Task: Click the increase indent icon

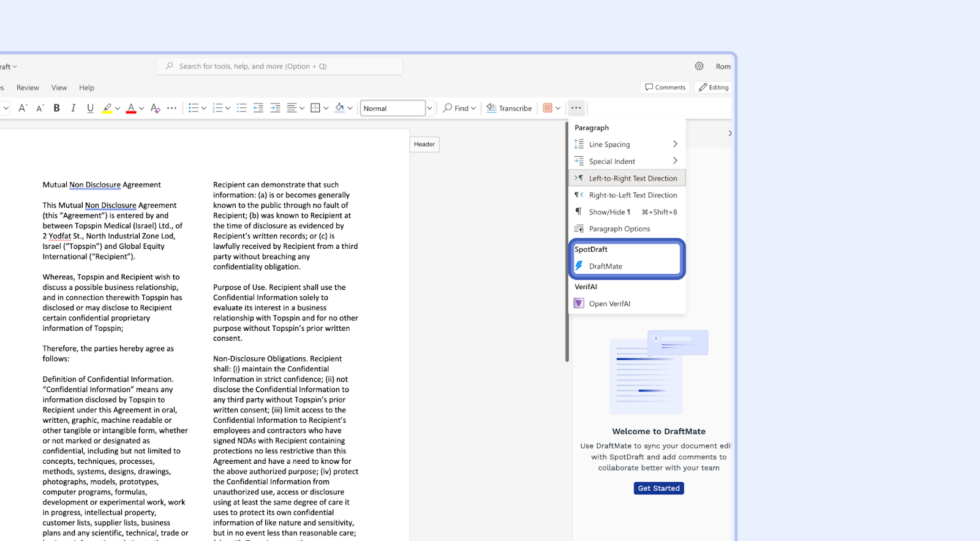Action: (x=275, y=108)
